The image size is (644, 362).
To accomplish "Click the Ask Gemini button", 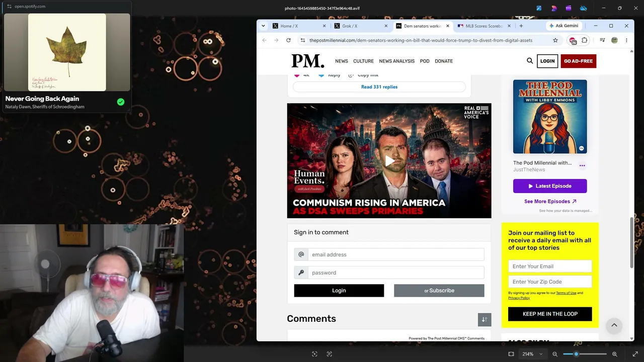I will 563,26.
